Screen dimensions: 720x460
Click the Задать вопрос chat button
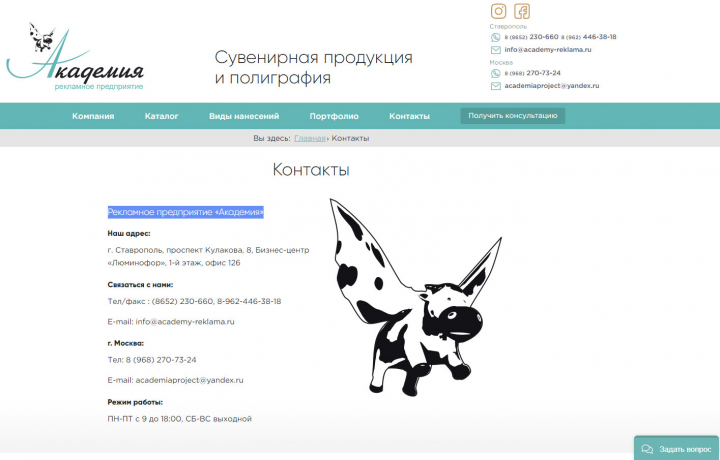coord(676,448)
